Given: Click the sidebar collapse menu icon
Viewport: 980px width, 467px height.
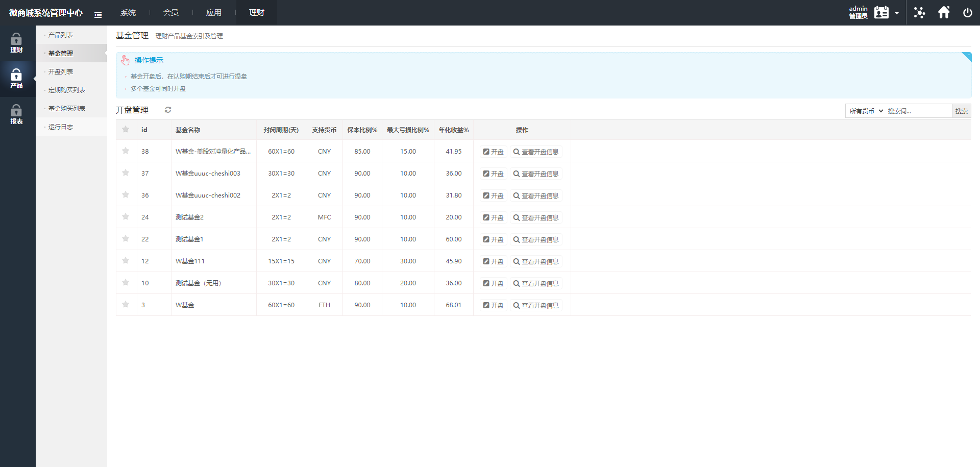Looking at the screenshot, I should pyautogui.click(x=98, y=15).
